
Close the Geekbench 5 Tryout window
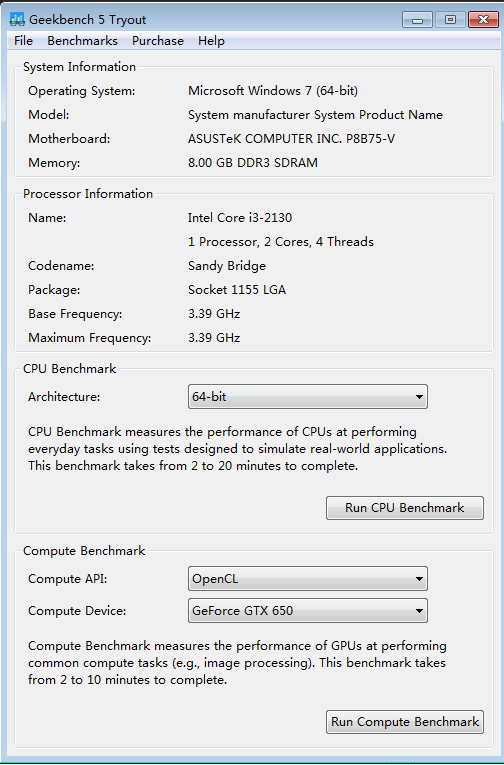click(483, 20)
